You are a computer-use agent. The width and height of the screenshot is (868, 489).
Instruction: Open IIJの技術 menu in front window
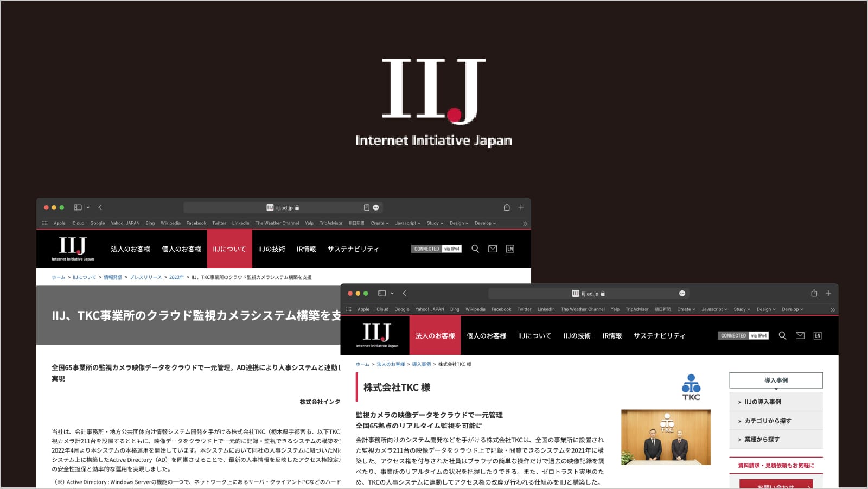(x=577, y=336)
